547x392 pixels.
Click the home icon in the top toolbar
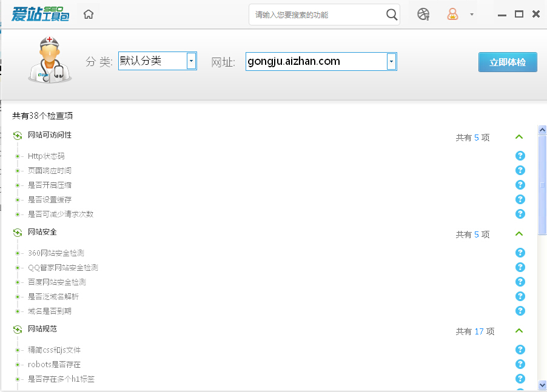[88, 13]
